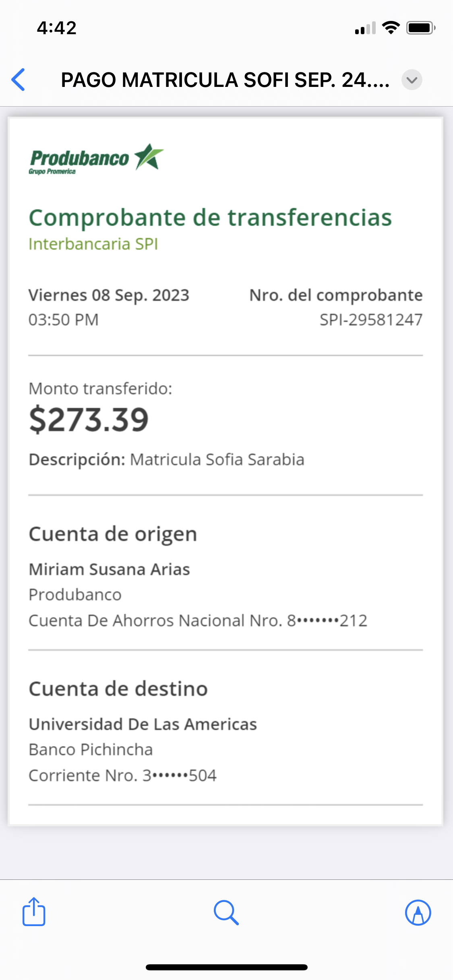Open the Markup pen icon
Image resolution: width=453 pixels, height=980 pixels.
click(418, 912)
